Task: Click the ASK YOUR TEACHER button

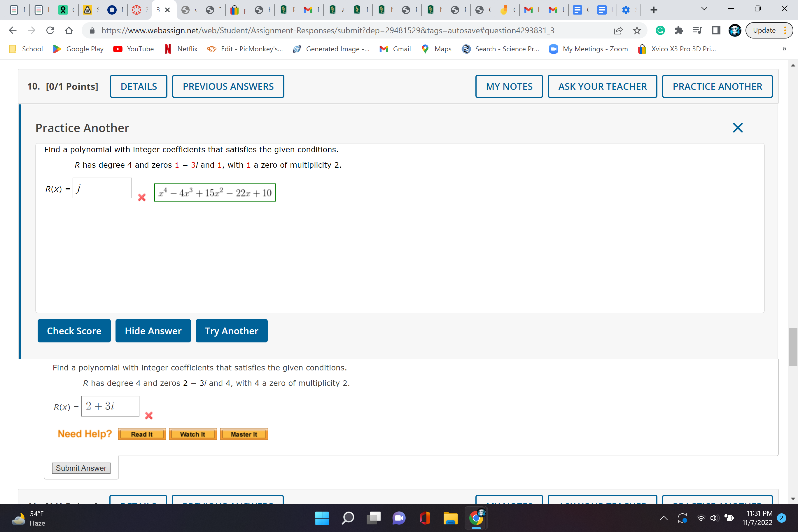Action: point(602,86)
